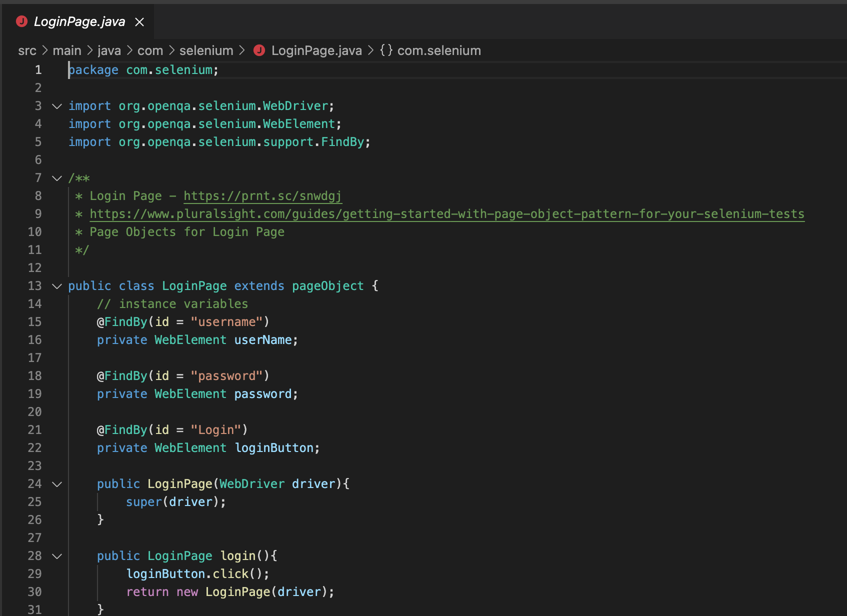
Task: Click 'loginButton' declaration on line 22
Action: tap(274, 448)
